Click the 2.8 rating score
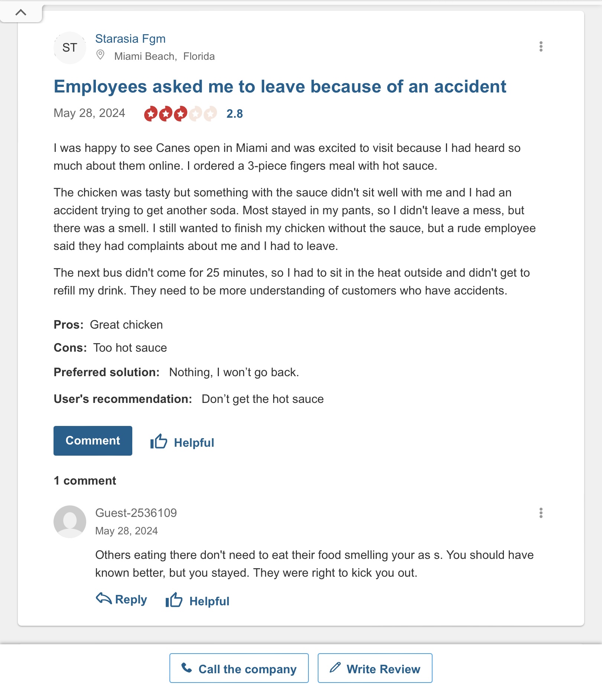This screenshot has height=700, width=602. coord(234,114)
